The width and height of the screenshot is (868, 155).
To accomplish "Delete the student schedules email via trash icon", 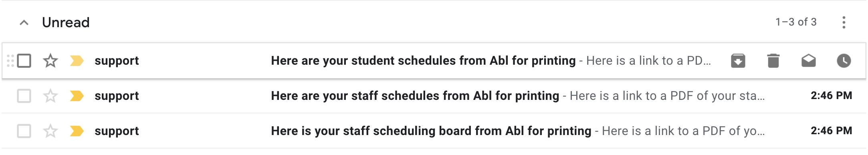I will [x=773, y=61].
